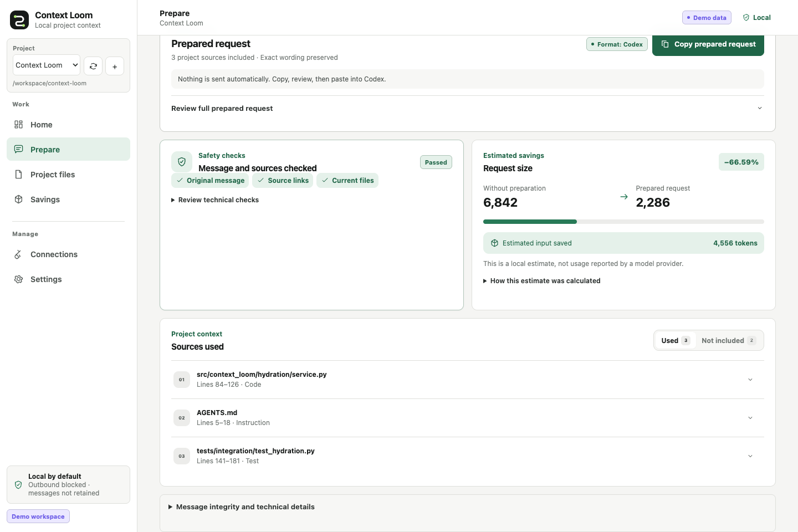Click the Lines 84–126 · Code text
The image size is (798, 532).
(229, 385)
